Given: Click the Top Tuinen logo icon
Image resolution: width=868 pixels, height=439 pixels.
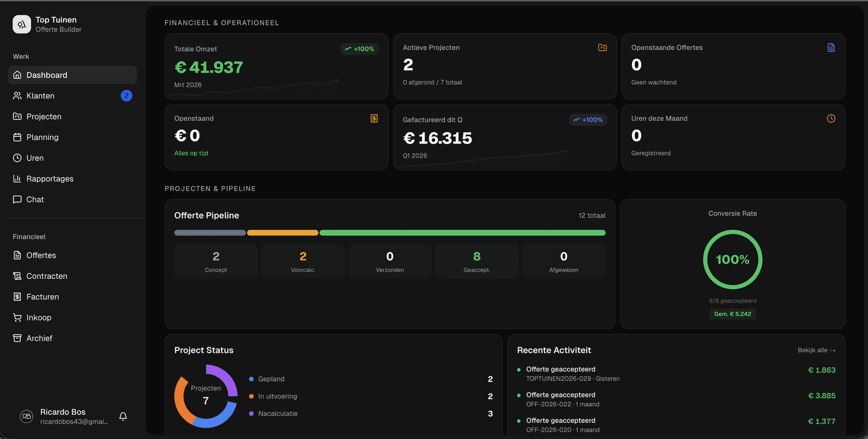Looking at the screenshot, I should (22, 24).
